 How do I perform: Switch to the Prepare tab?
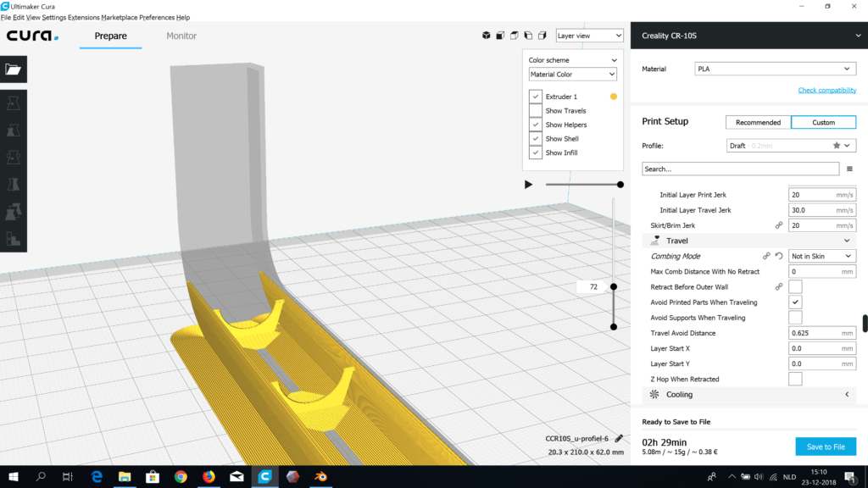click(110, 36)
